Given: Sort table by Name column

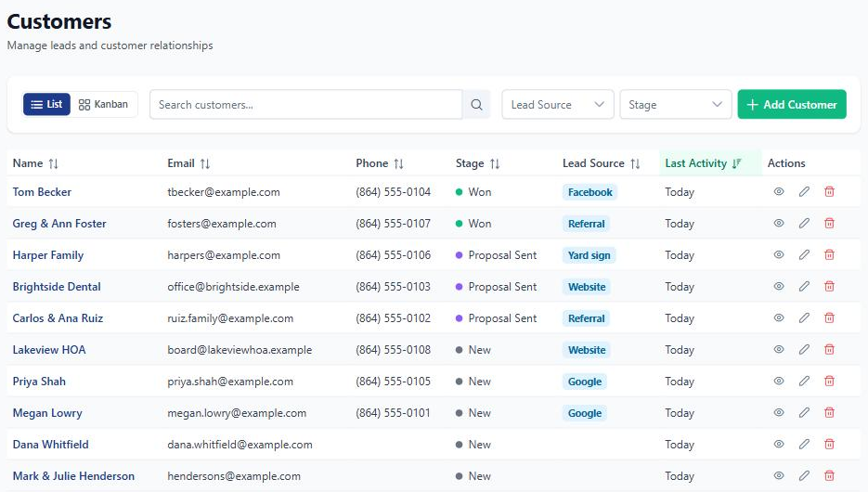Looking at the screenshot, I should point(35,163).
